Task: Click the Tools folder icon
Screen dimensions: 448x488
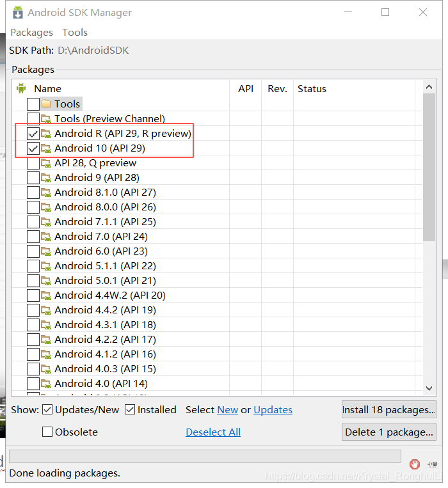Action: [46, 104]
